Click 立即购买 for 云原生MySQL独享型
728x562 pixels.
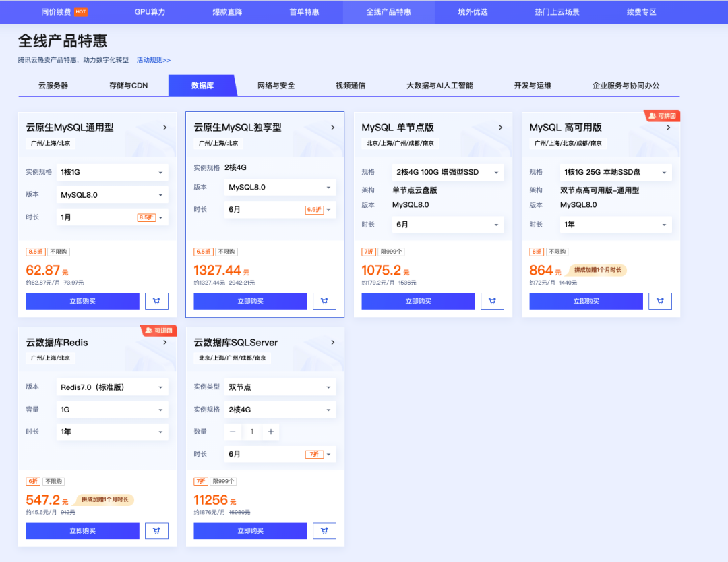(x=250, y=301)
